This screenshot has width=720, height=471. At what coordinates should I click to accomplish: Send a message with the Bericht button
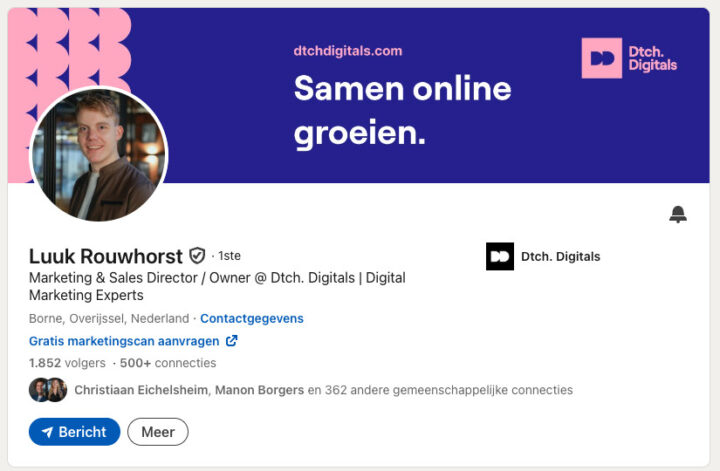tap(74, 432)
